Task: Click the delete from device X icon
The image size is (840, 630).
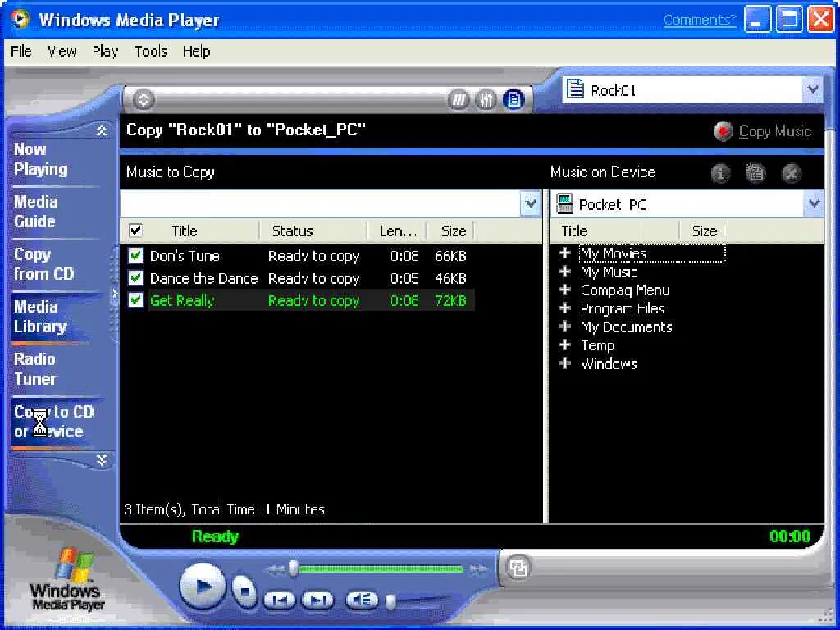Action: pos(792,173)
